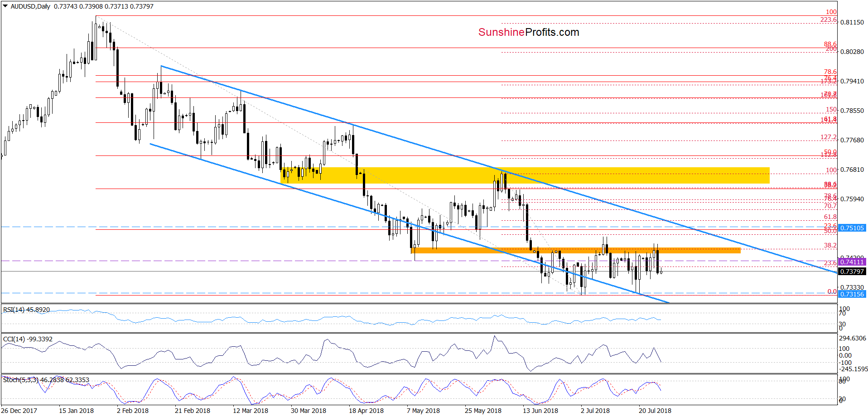
Task: Select the 70.7 Fibonacci level label
Action: coord(830,206)
